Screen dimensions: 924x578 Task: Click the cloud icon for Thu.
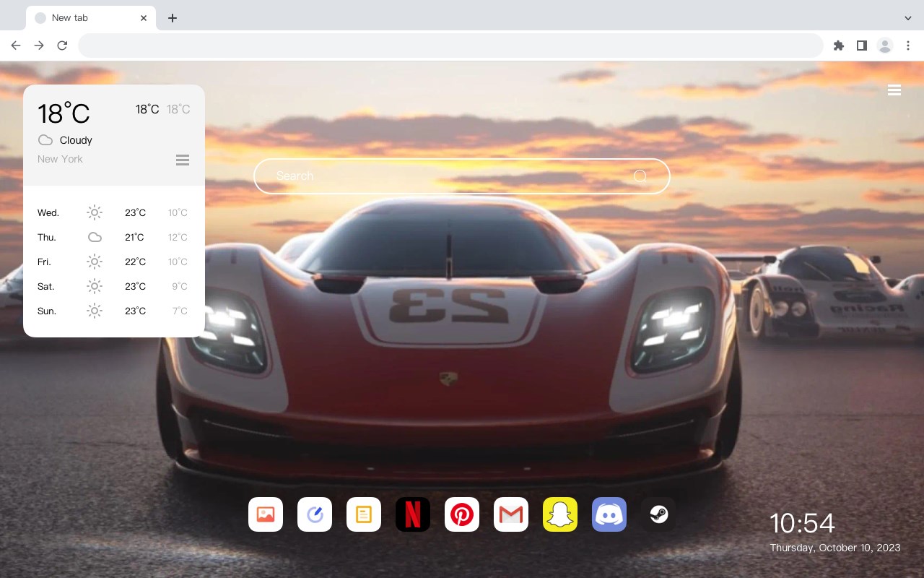[95, 237]
